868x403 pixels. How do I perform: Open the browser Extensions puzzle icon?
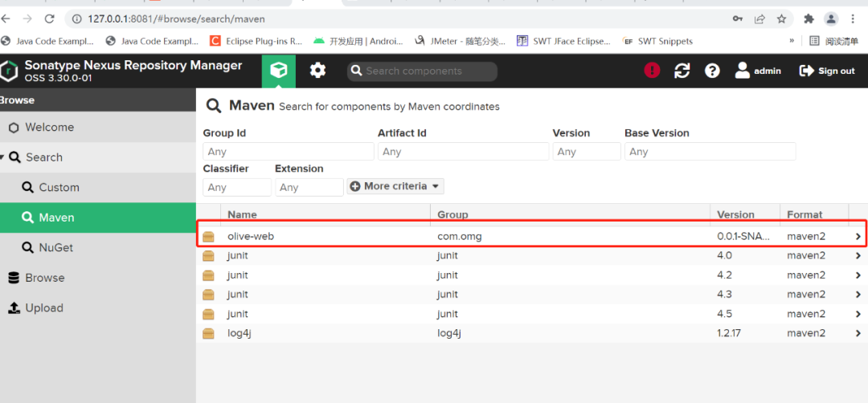809,18
